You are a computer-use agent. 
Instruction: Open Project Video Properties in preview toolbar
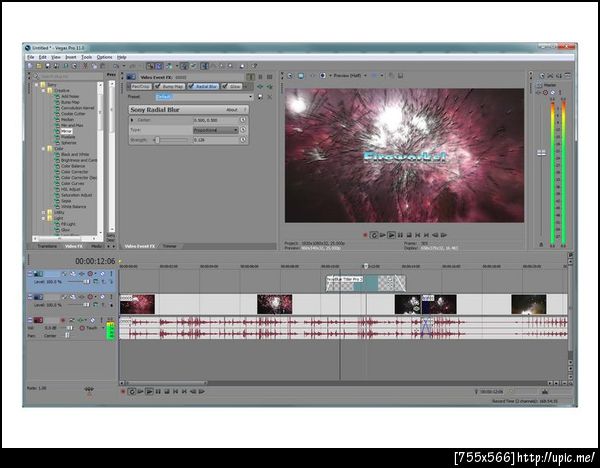click(290, 76)
